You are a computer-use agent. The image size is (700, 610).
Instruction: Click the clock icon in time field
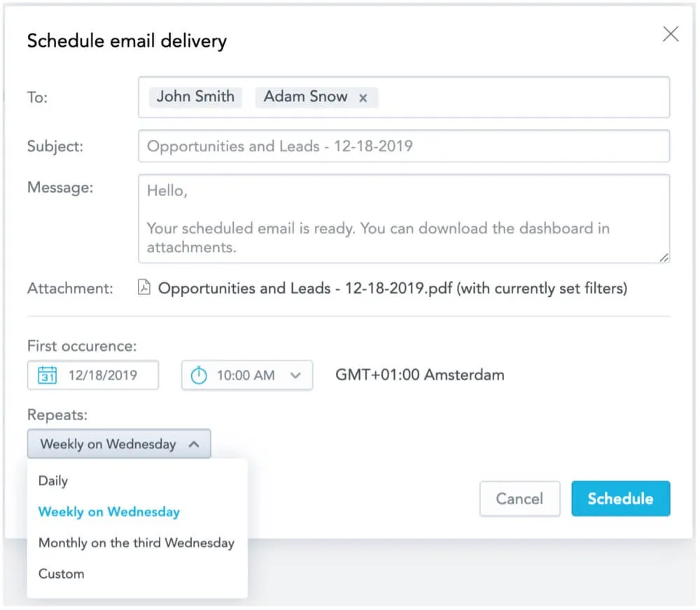click(199, 375)
